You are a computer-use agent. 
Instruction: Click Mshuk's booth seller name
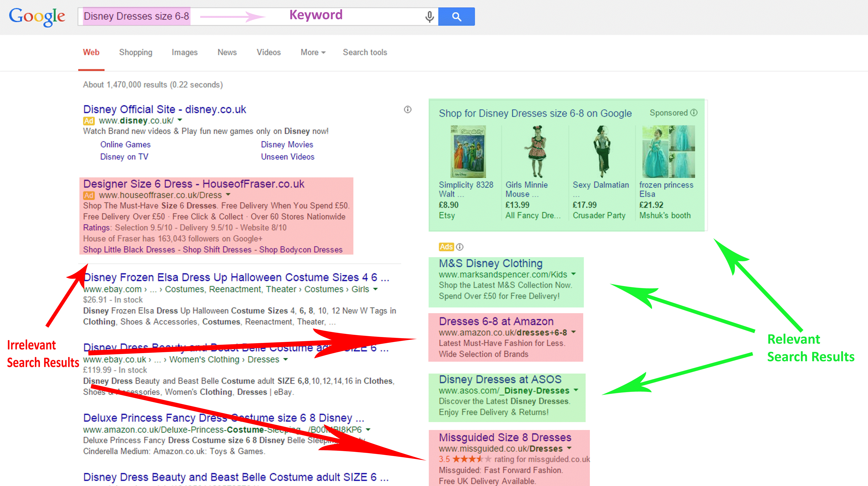point(665,216)
